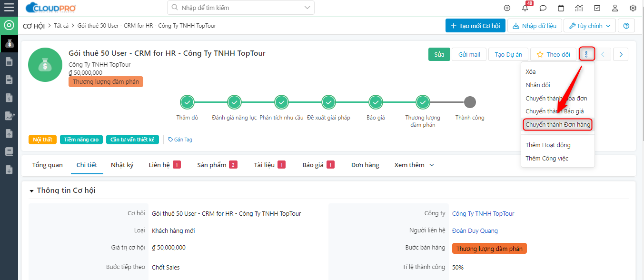Open notifications bell with 48 badge
644x280 pixels.
tap(525, 8)
